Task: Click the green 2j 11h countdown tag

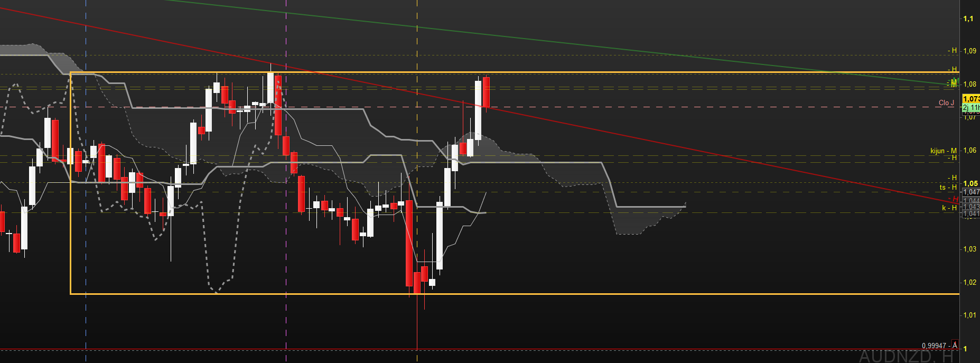Action: (x=971, y=107)
